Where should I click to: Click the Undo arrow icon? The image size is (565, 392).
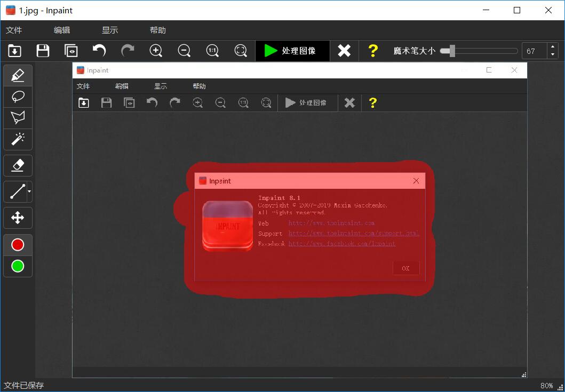(x=99, y=51)
